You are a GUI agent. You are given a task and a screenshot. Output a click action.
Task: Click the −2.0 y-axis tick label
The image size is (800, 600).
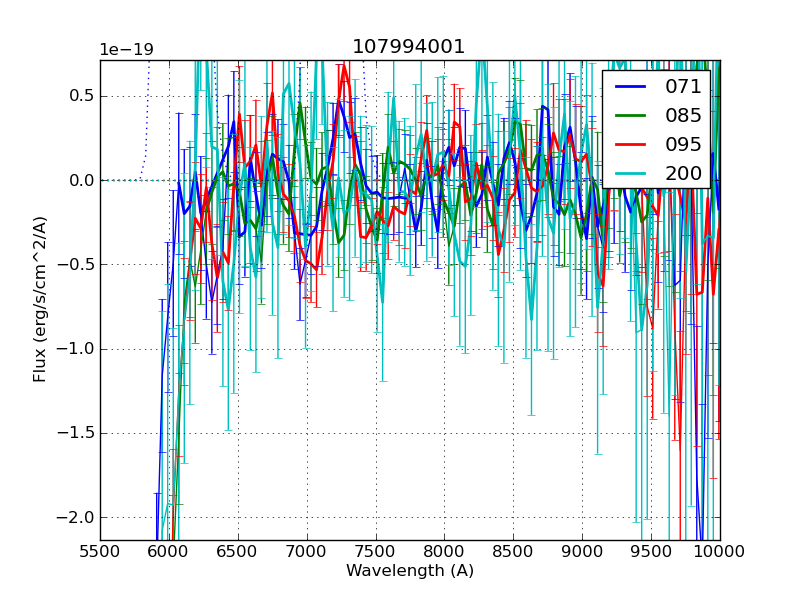tap(74, 517)
